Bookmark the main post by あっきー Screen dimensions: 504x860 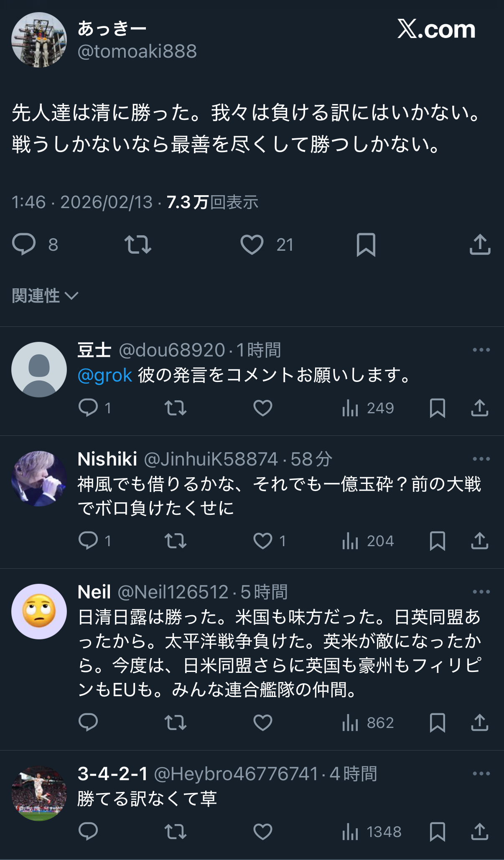(366, 244)
